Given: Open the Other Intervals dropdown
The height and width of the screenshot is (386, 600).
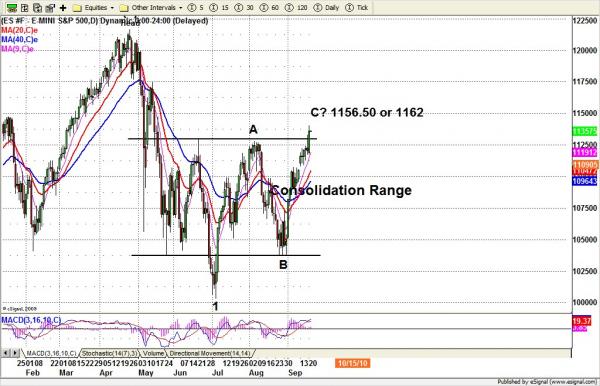Looking at the screenshot, I should 151,8.
